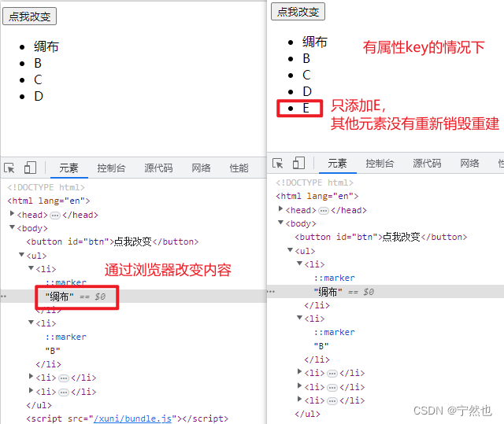Select the html lang="en" line in left DevTools
The width and height of the screenshot is (504, 424).
tap(49, 201)
